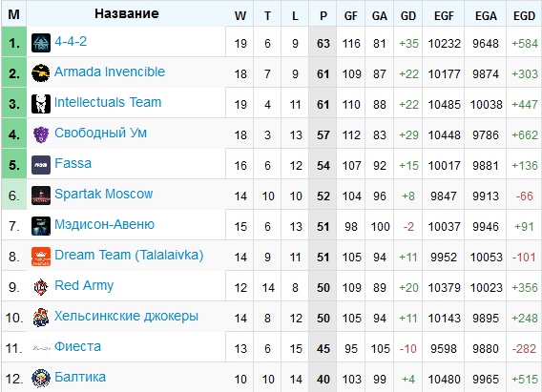Viewport: 542px width, 392px height.
Task: Sort by the EGF column header
Action: (x=444, y=15)
